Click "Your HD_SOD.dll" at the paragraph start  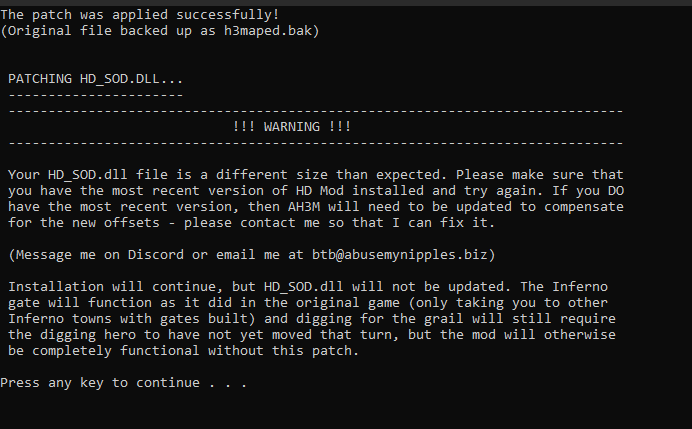pos(68,175)
